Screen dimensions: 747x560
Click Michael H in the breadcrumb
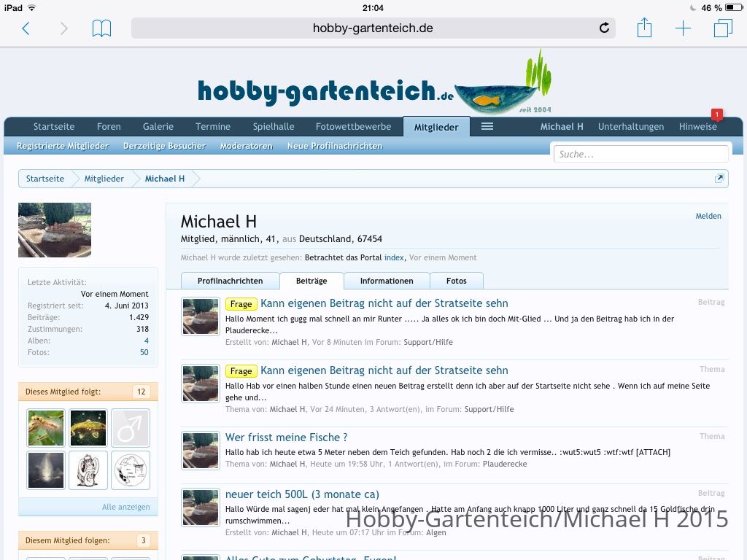[x=164, y=179]
